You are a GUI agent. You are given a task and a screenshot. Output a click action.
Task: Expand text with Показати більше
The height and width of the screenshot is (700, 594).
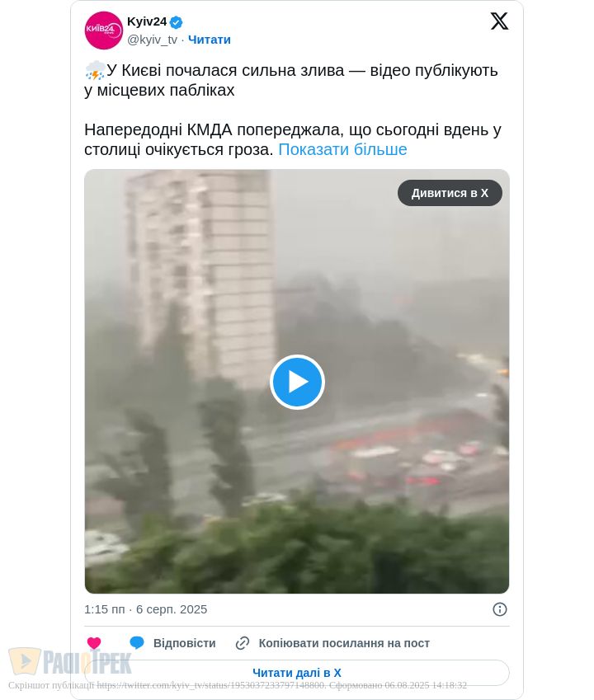click(x=342, y=149)
